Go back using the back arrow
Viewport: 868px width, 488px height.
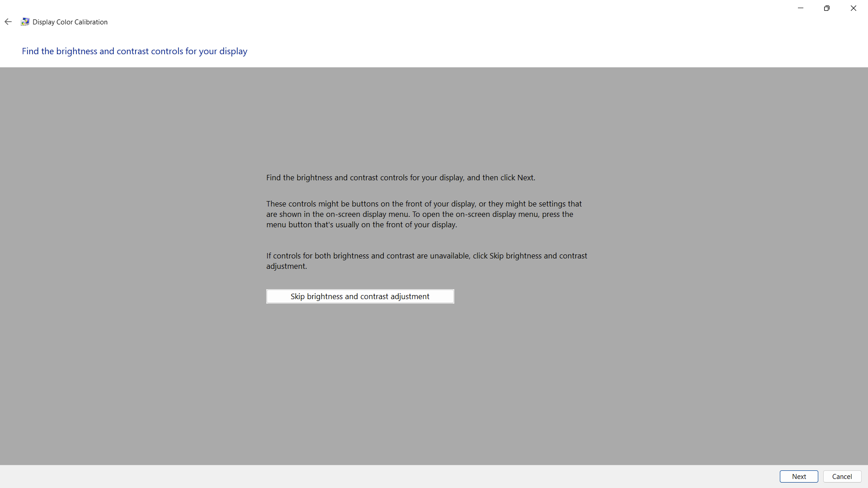pos(8,22)
